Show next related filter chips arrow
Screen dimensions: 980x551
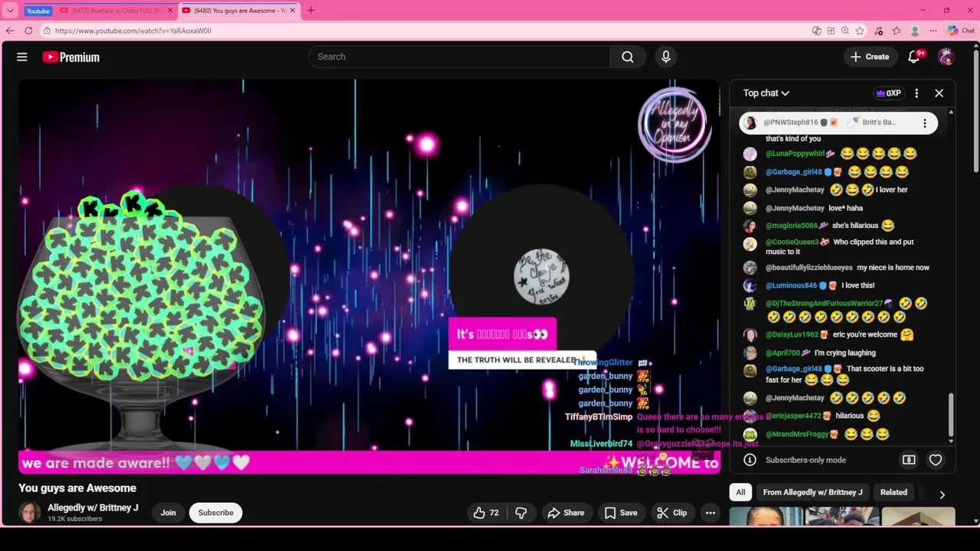pyautogui.click(x=942, y=494)
